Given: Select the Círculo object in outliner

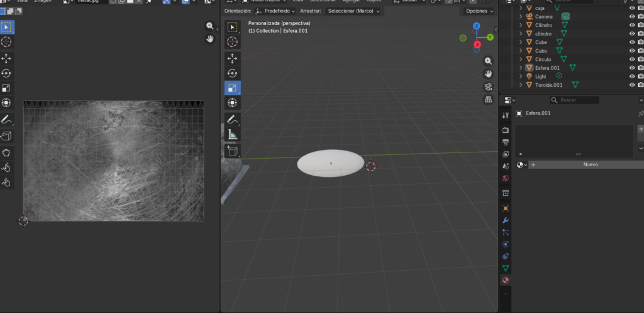Looking at the screenshot, I should coord(543,59).
